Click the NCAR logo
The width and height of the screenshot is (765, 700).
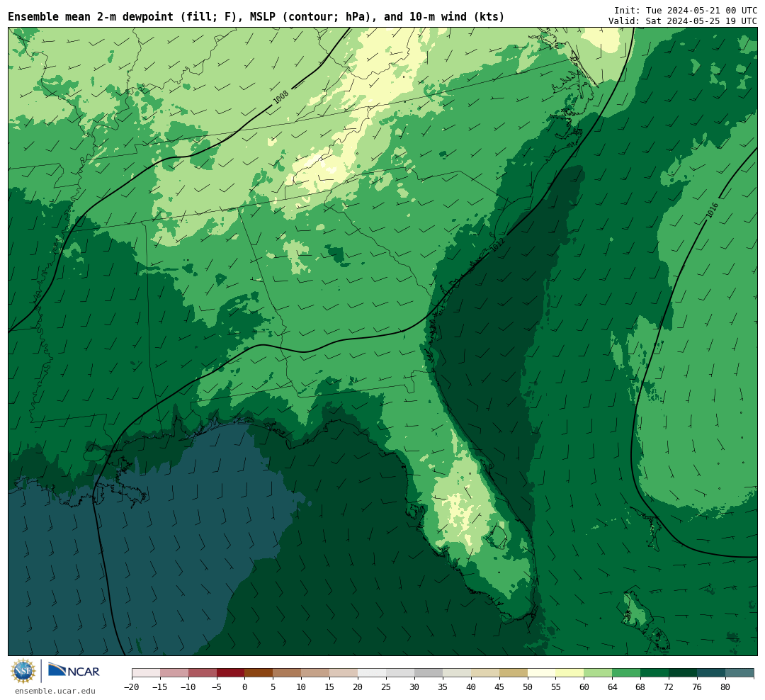click(74, 671)
